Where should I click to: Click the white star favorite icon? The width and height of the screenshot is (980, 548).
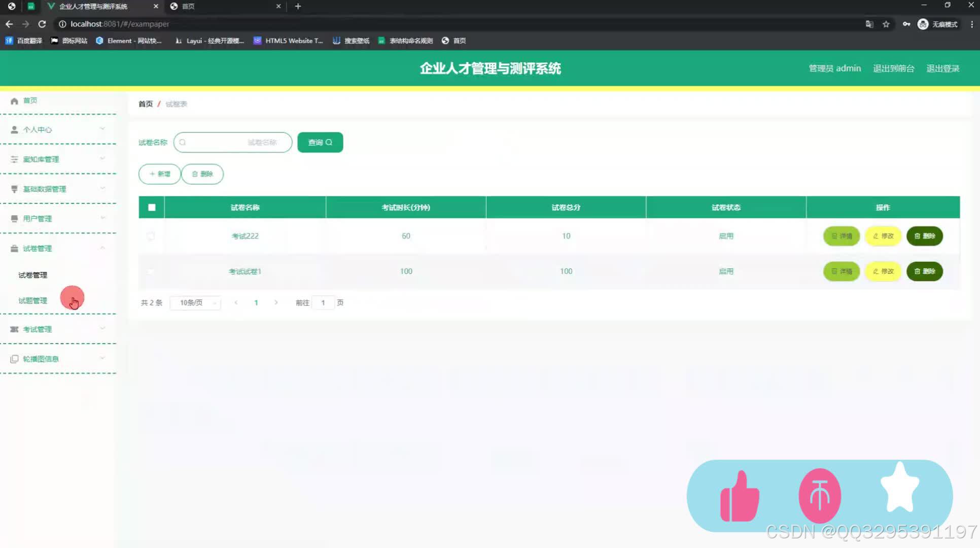[x=900, y=487]
